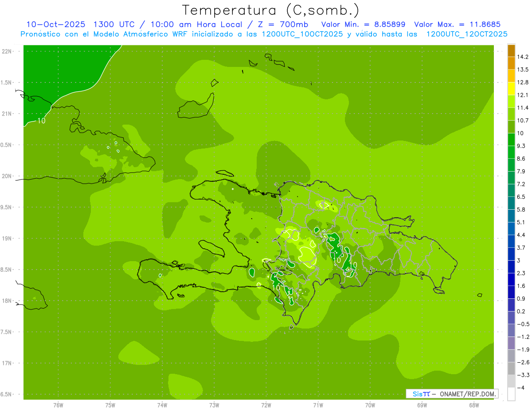Viewport: 532px width, 411px height.
Task: Click the '21N' latitude axis label
Action: tap(7, 114)
